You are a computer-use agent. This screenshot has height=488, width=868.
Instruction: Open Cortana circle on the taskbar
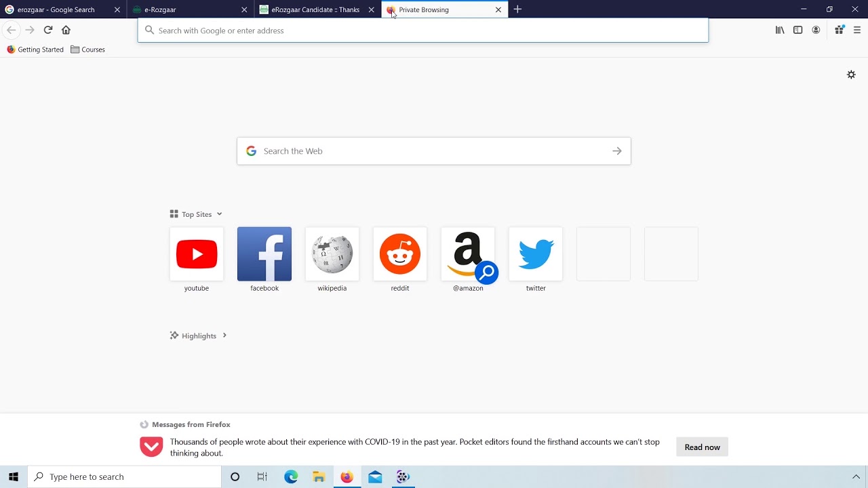point(235,477)
